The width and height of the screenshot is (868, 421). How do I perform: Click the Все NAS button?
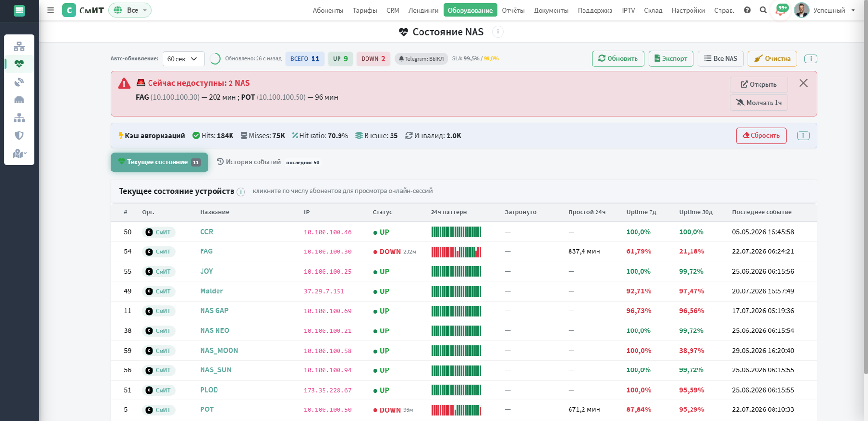point(720,59)
